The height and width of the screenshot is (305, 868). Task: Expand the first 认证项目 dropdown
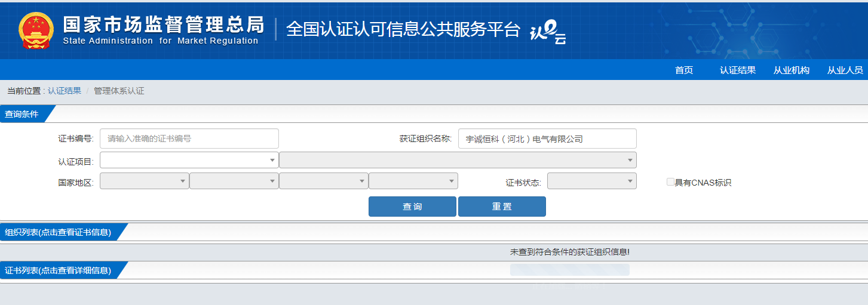coord(189,160)
